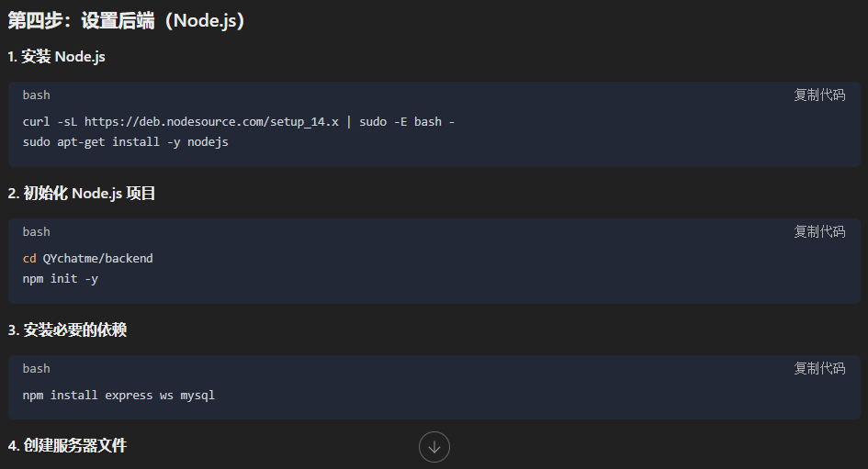Click the 4. 创建服务器文件 heading
This screenshot has width=868, height=469.
(67, 446)
